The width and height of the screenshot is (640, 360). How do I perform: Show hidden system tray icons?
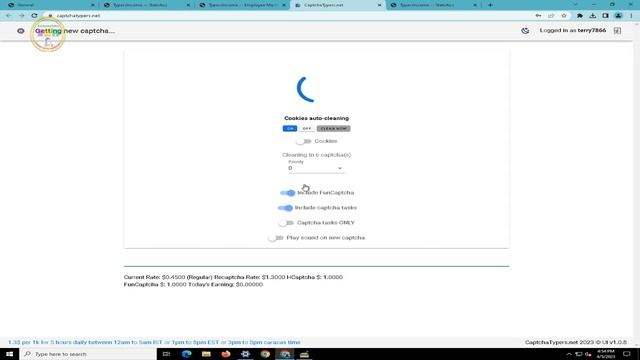tap(569, 354)
